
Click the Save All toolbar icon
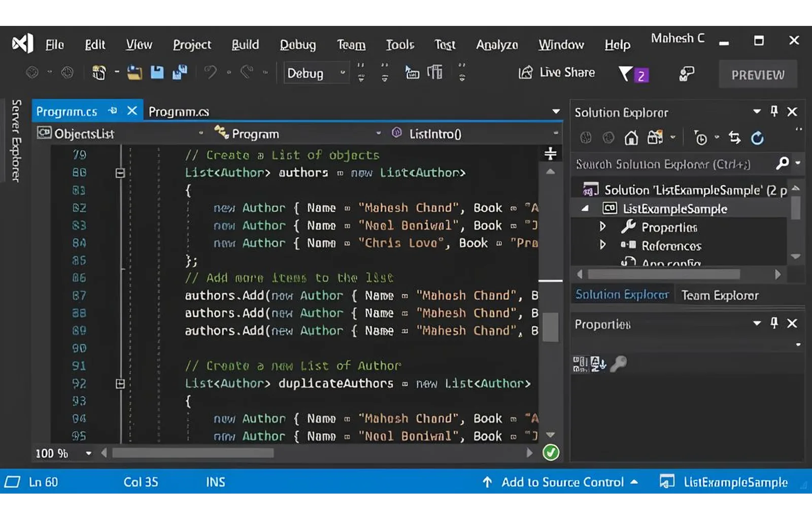click(180, 73)
